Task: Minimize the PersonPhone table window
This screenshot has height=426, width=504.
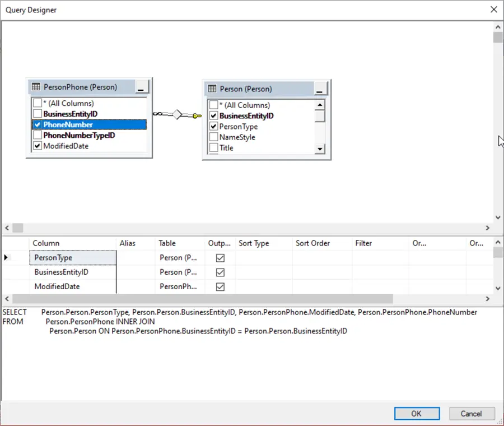Action: tap(142, 87)
